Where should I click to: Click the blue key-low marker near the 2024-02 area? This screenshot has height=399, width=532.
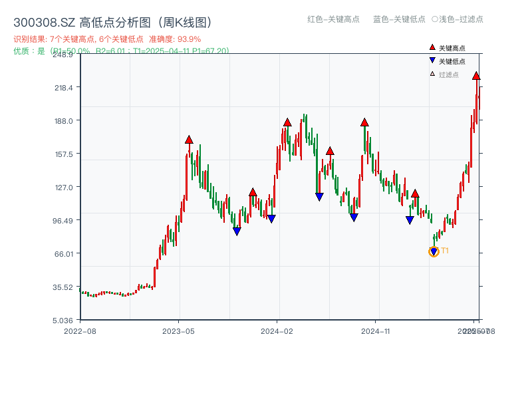coord(271,218)
